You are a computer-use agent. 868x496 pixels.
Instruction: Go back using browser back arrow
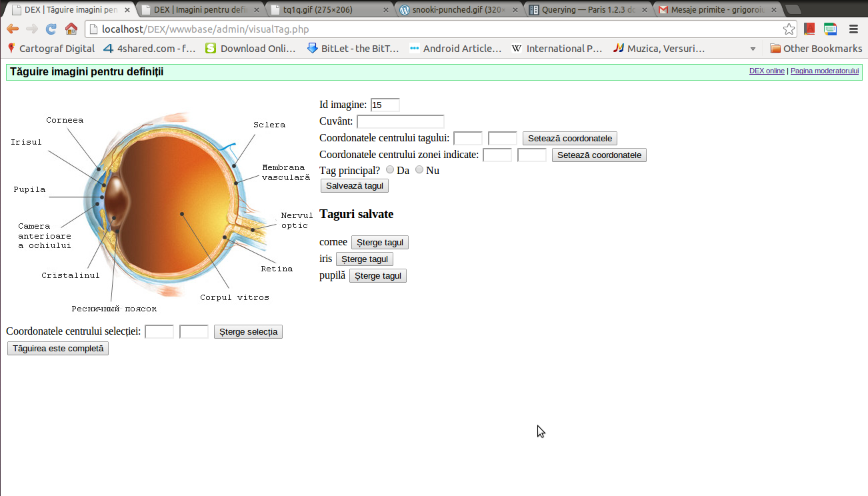coord(13,29)
